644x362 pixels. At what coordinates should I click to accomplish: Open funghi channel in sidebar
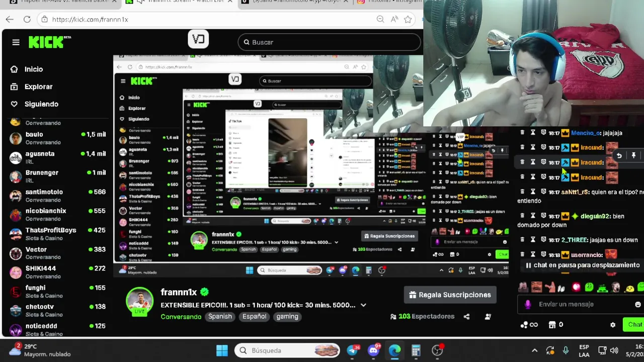pyautogui.click(x=58, y=292)
